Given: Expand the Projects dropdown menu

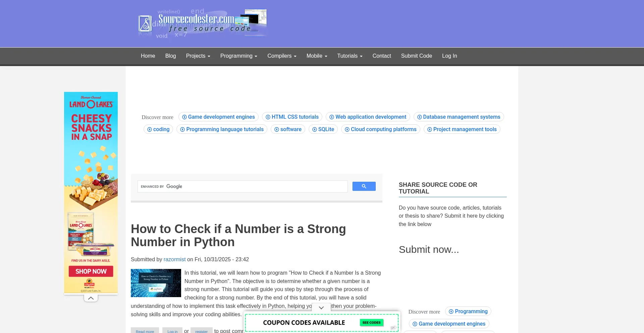Looking at the screenshot, I should point(198,56).
